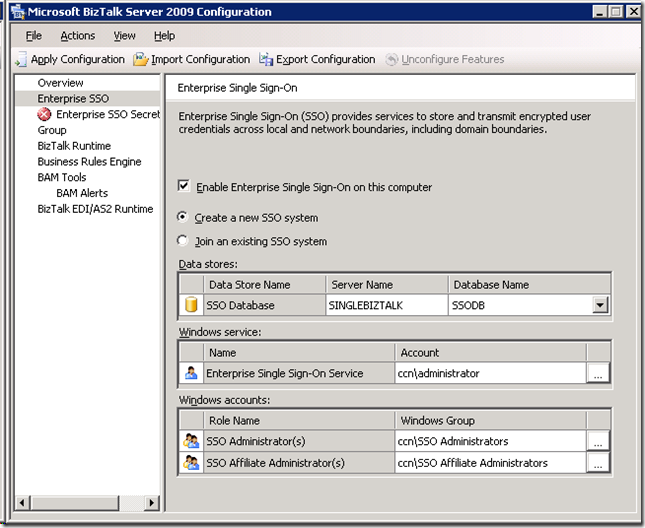Click the ccn\administrator account field
The height and width of the screenshot is (528, 645).
point(490,373)
